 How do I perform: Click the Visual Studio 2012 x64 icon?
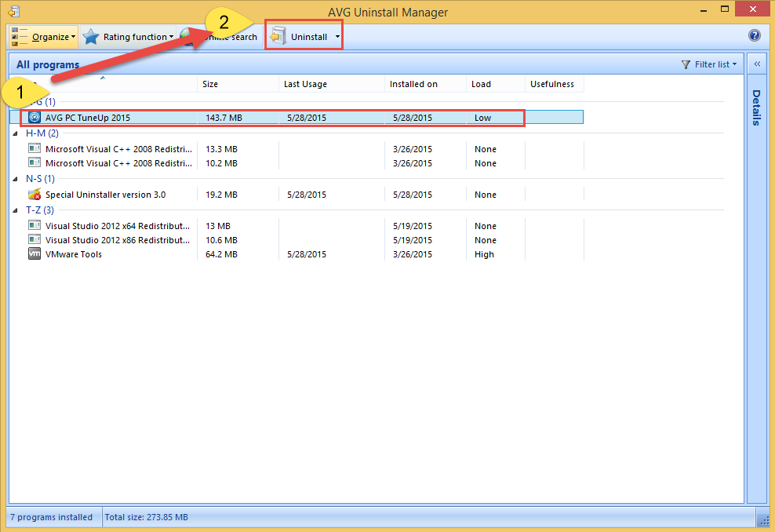pos(34,225)
